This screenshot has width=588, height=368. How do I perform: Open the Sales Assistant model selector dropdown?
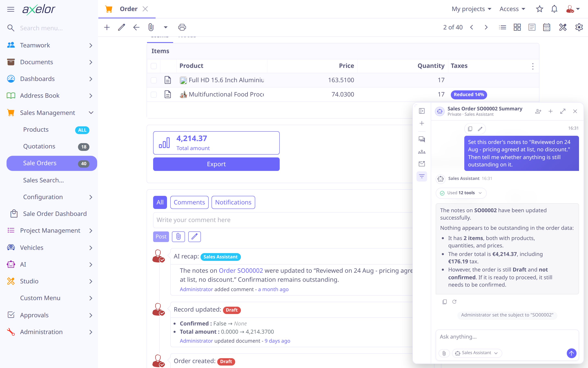coord(477,353)
